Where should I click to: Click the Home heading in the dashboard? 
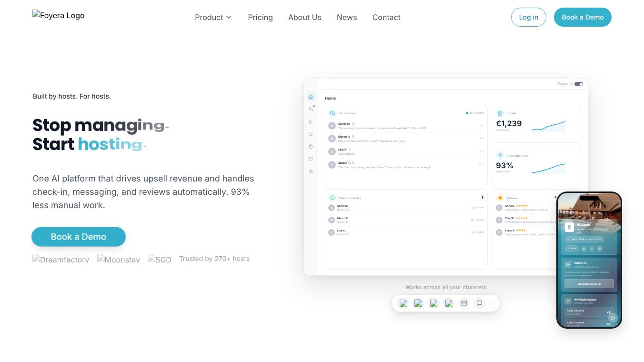(x=330, y=98)
